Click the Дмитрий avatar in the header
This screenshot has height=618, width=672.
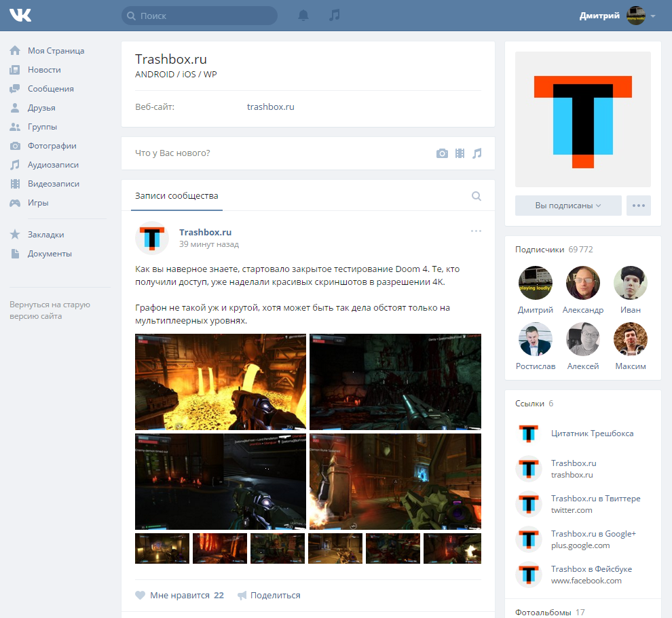pos(636,16)
